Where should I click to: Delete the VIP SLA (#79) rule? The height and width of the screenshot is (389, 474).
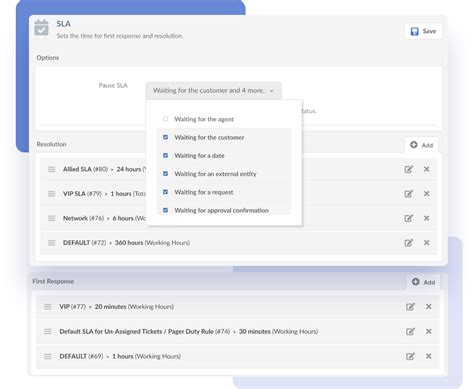pyautogui.click(x=426, y=194)
